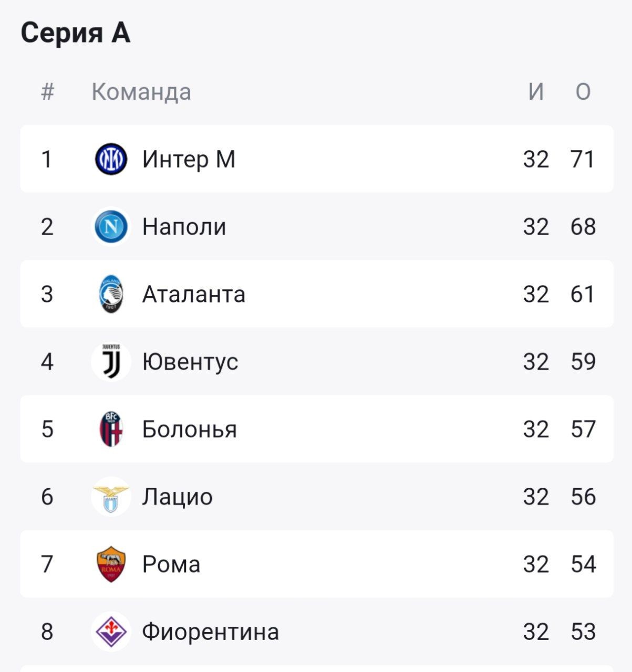The height and width of the screenshot is (672, 632).
Task: Click the Лацио team name
Action: pos(177,497)
